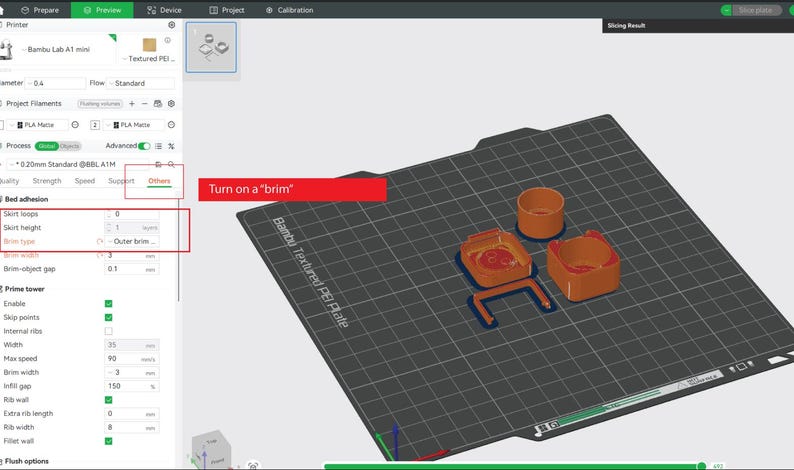Uncheck Prime tower Enable checkbox

(108, 303)
